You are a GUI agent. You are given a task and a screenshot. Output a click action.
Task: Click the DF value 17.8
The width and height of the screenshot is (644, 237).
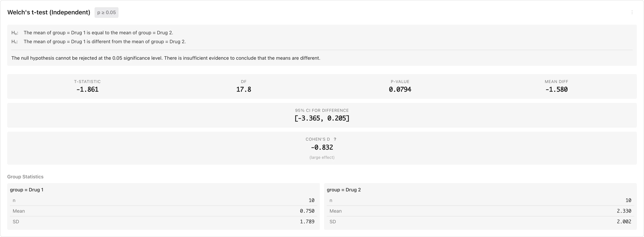pos(244,90)
